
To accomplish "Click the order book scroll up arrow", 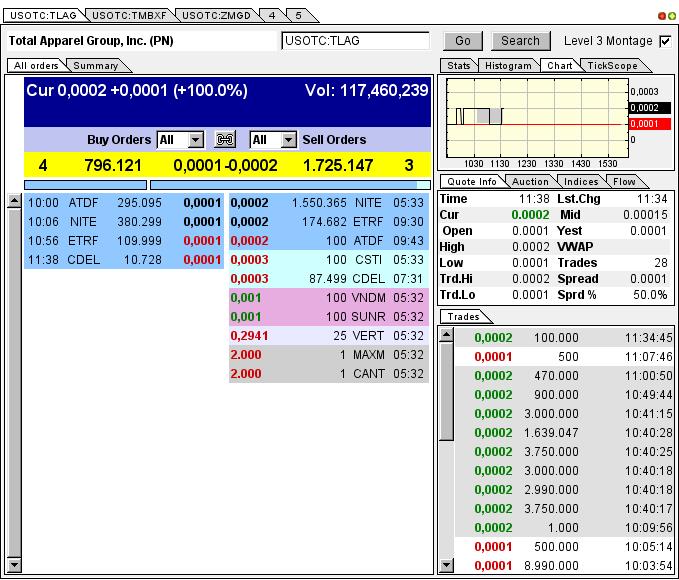I will coord(14,201).
